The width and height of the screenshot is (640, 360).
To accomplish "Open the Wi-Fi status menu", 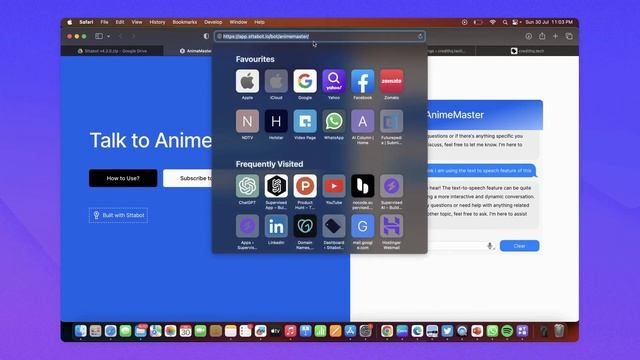I will pyautogui.click(x=492, y=22).
